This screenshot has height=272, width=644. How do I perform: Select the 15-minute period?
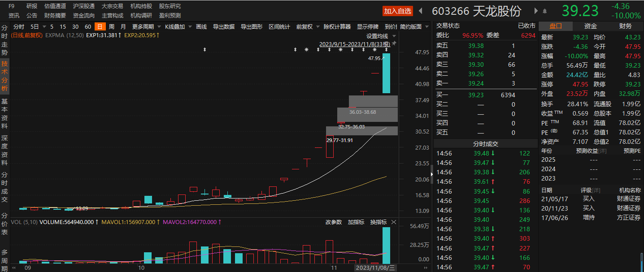(63, 27)
